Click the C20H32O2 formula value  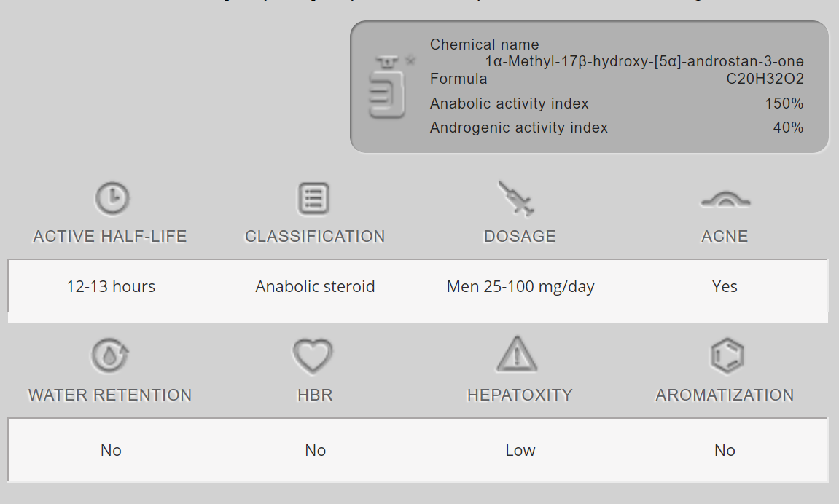point(765,79)
